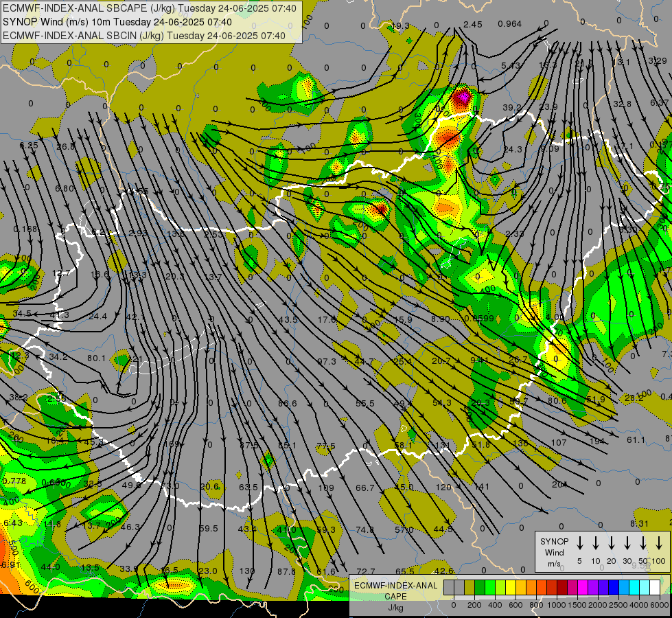
Task: Click the map value 97.3
Action: click(x=327, y=362)
